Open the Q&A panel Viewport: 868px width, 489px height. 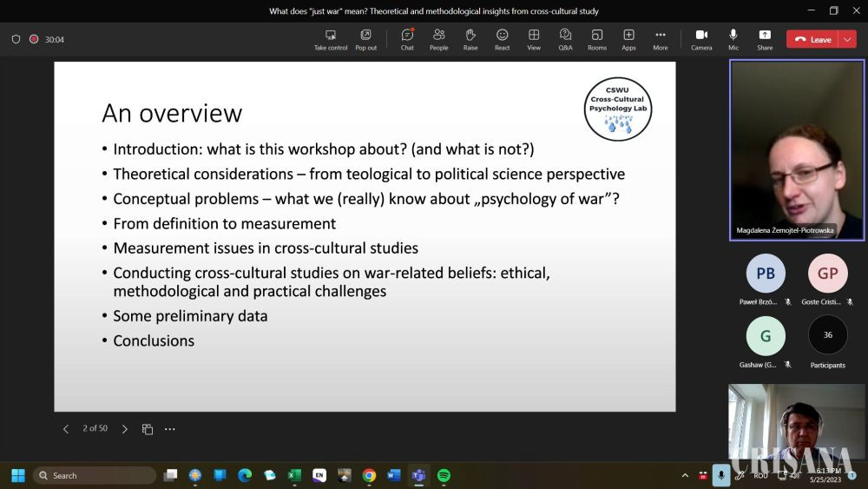(565, 39)
